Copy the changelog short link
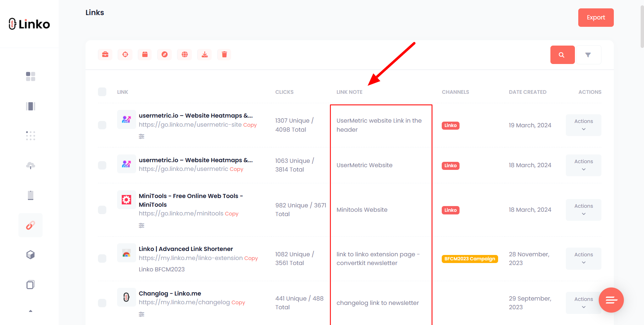Viewport: 644px width, 325px height. [x=238, y=303]
